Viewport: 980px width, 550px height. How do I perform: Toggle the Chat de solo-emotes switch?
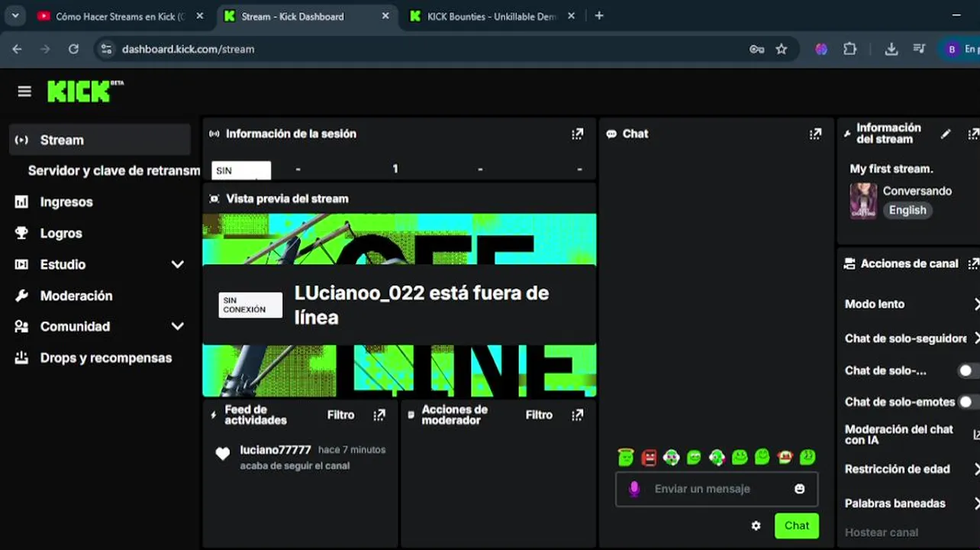(969, 402)
